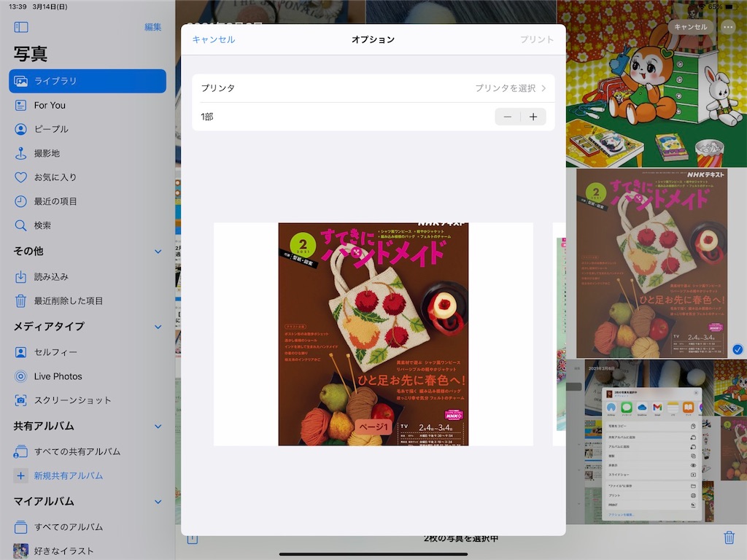
Task: Select ライブラリ in the sidebar
Action: click(88, 81)
